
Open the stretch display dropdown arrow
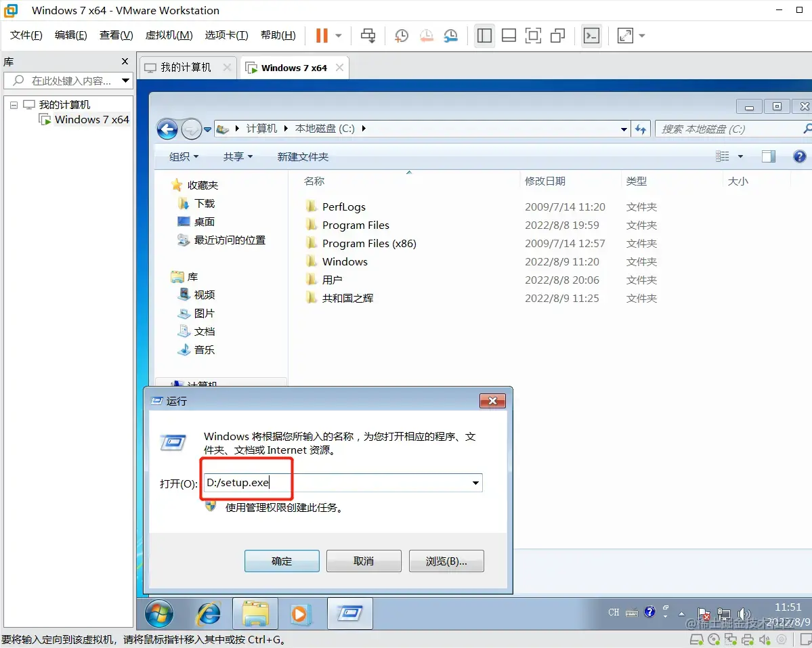coord(642,36)
